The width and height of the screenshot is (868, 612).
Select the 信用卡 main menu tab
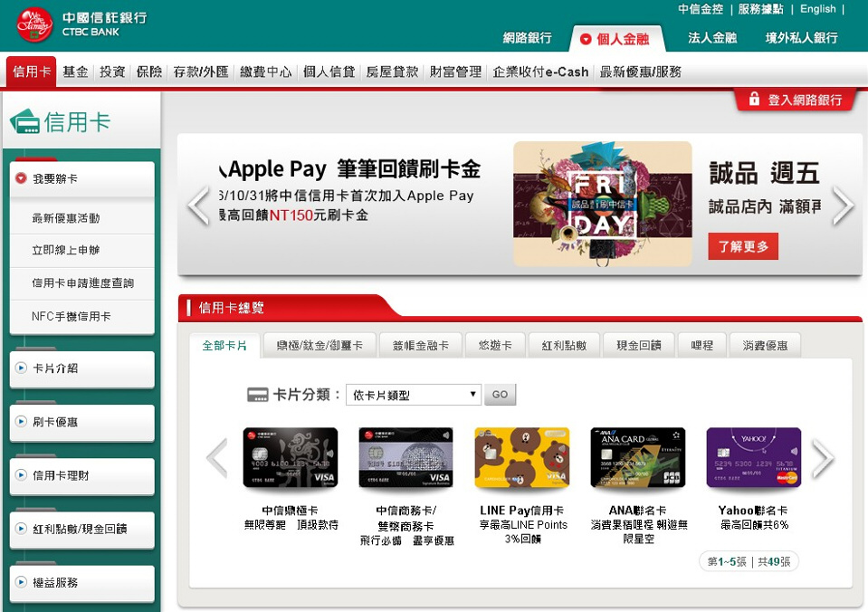coord(32,72)
